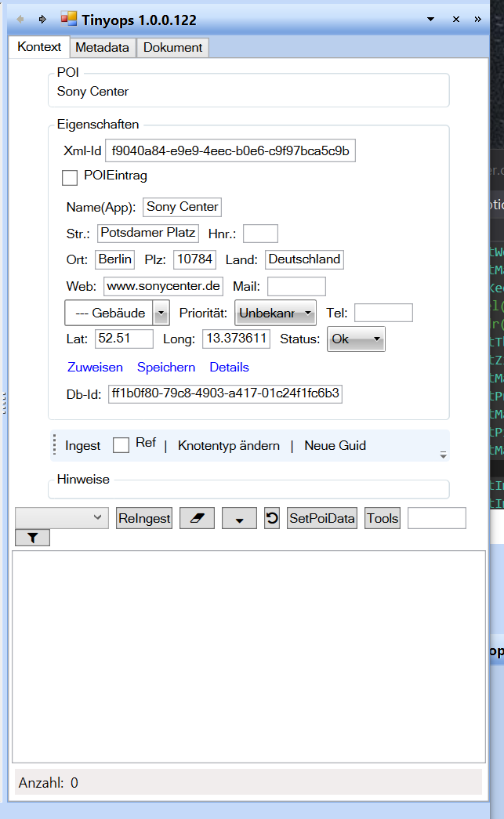
Task: Click the Ingest toolbar item
Action: click(x=82, y=445)
